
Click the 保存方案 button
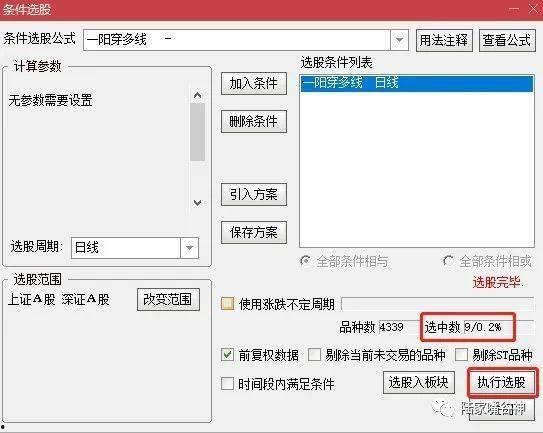pos(254,232)
